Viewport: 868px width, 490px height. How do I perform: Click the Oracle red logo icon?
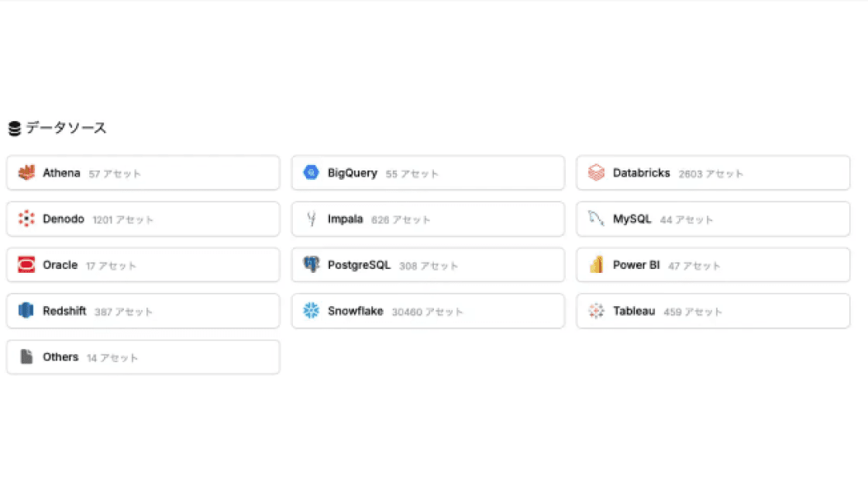click(27, 265)
